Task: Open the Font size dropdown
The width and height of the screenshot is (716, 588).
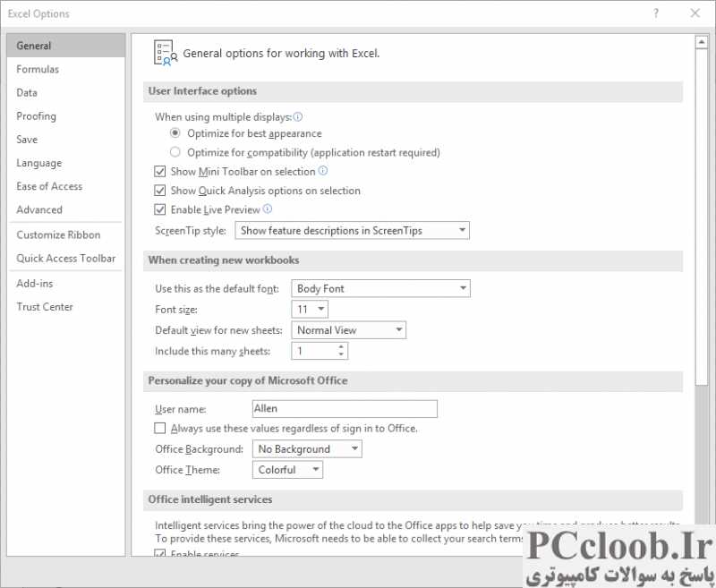Action: pyautogui.click(x=310, y=309)
